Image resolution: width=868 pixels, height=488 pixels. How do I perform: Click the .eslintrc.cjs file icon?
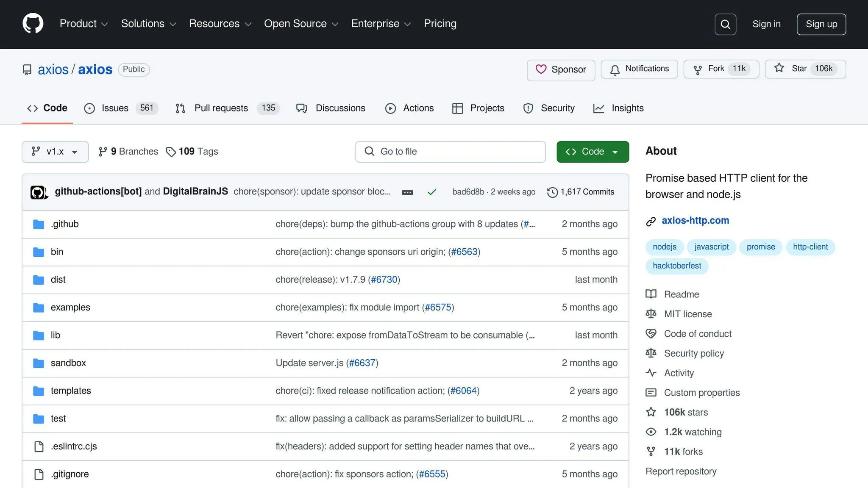(x=39, y=446)
